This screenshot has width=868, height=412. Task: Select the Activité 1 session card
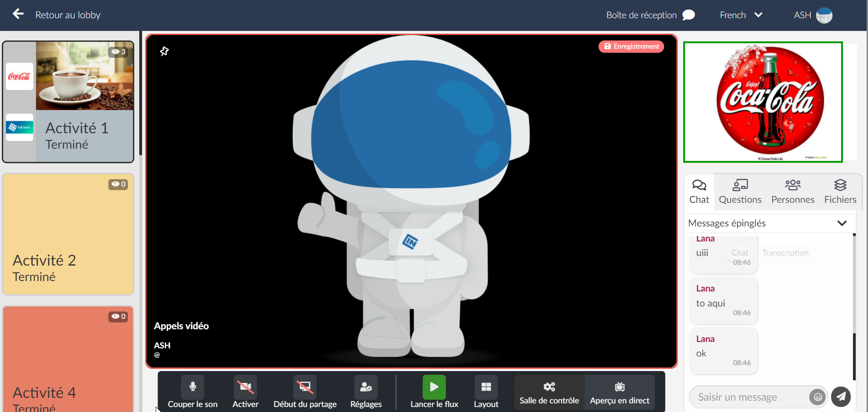pos(68,102)
